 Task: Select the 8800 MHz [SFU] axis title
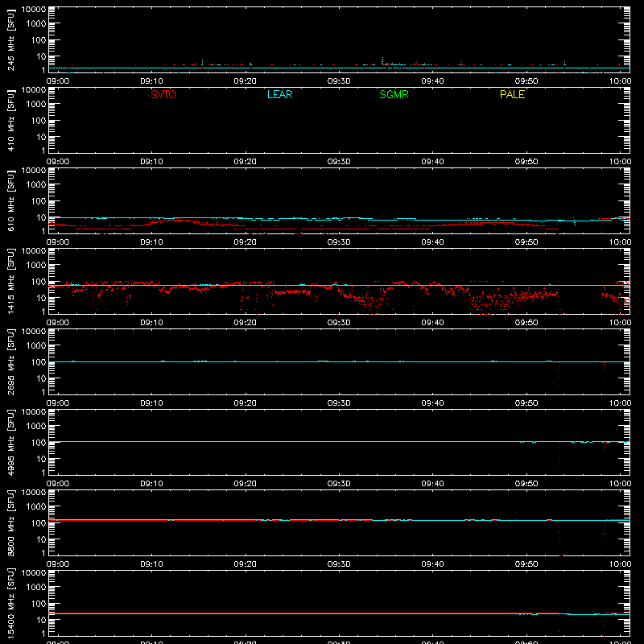pyautogui.click(x=10, y=522)
